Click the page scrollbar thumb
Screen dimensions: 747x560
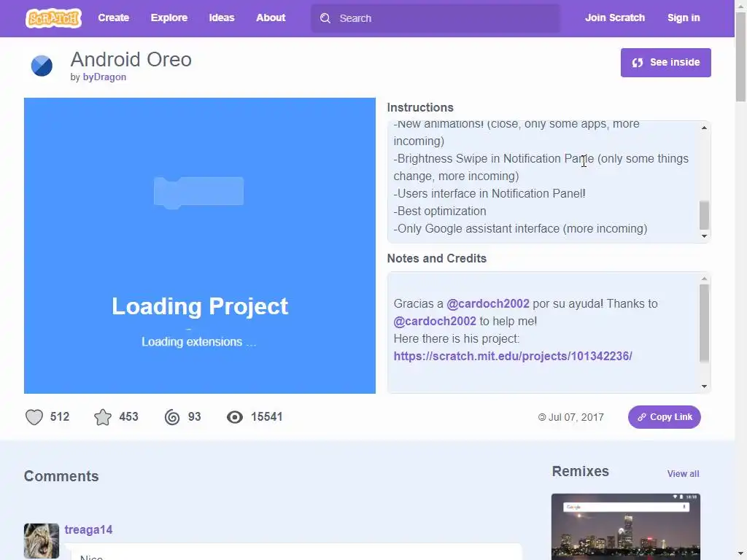740,56
